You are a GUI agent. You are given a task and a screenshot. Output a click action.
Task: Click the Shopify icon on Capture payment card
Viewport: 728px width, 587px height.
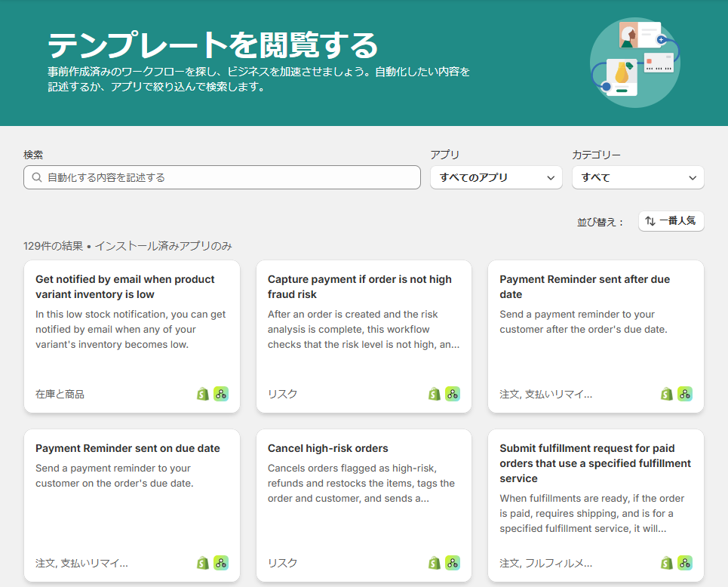pos(435,394)
